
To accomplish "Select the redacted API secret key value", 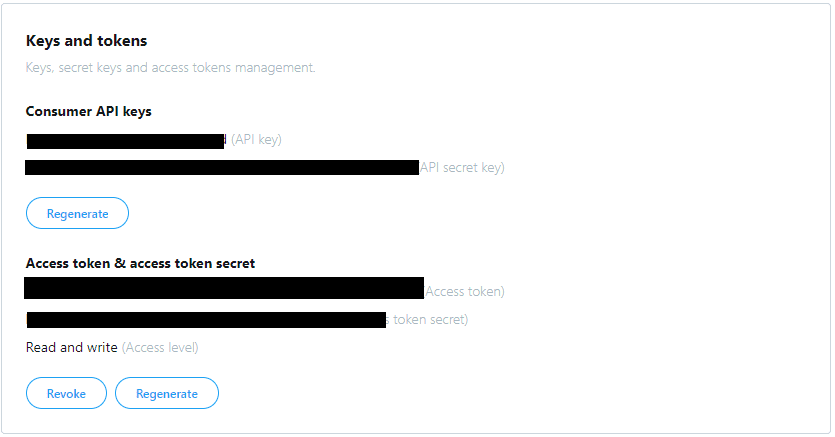I will (x=222, y=167).
